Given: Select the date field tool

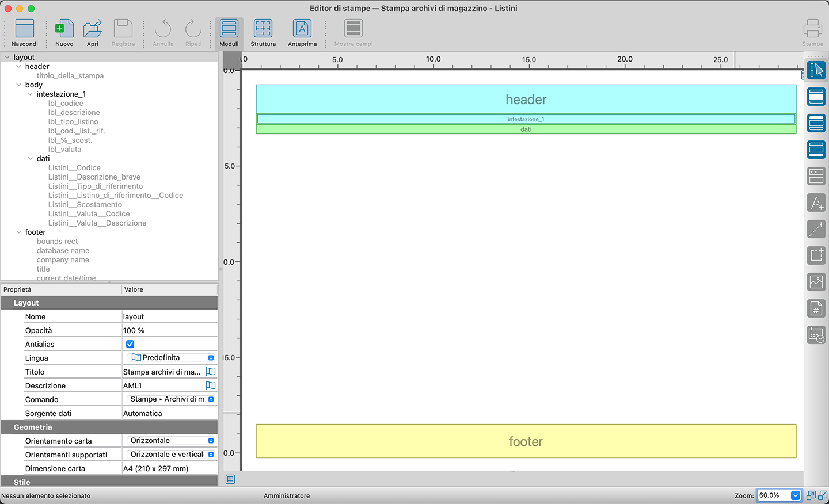Looking at the screenshot, I should [x=816, y=335].
